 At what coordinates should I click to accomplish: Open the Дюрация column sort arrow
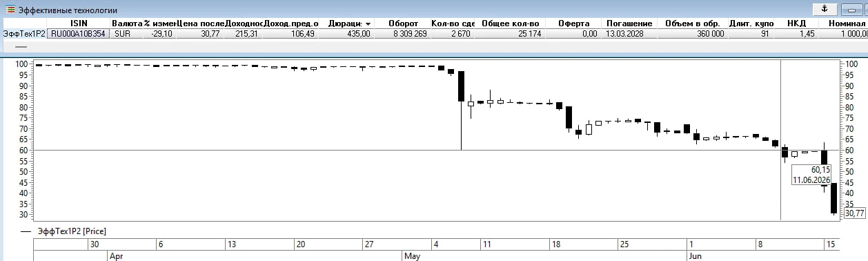click(368, 24)
